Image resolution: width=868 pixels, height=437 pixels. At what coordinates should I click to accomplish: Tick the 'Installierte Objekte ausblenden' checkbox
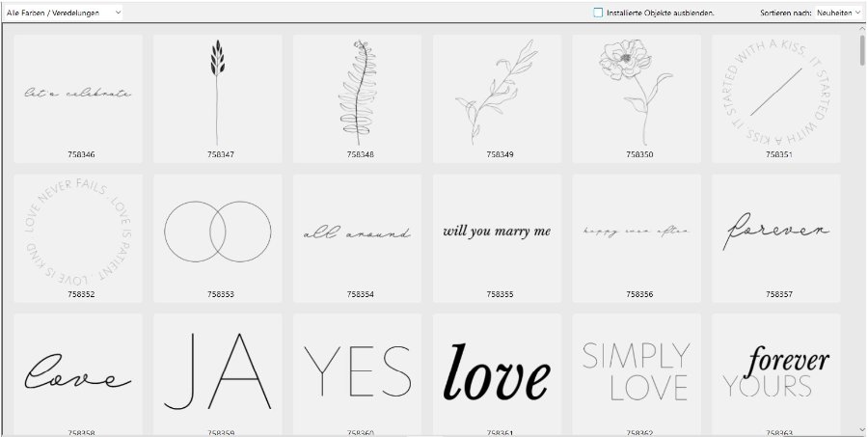click(x=598, y=13)
